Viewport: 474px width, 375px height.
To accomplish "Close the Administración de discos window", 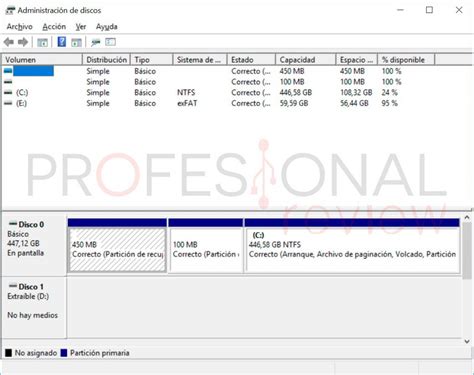I will [x=459, y=10].
